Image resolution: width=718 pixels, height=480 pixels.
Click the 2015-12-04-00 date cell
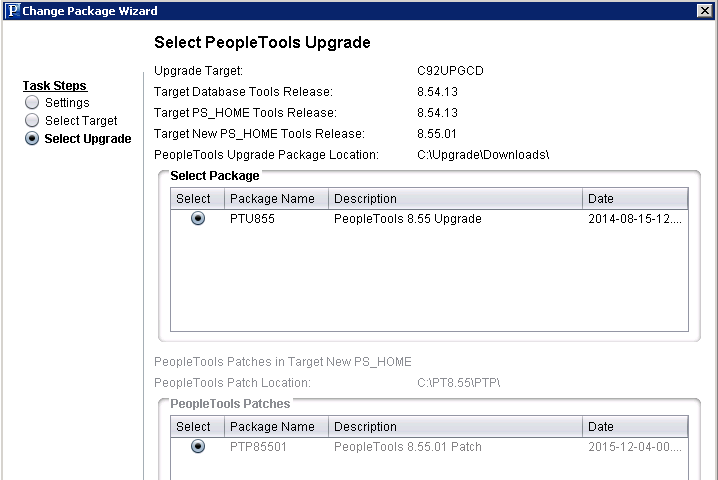coord(635,447)
